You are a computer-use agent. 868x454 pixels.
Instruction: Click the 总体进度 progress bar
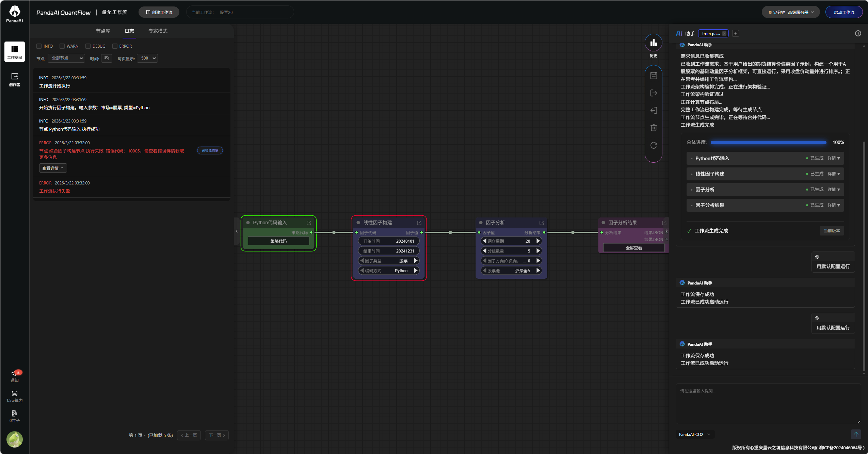coord(769,142)
